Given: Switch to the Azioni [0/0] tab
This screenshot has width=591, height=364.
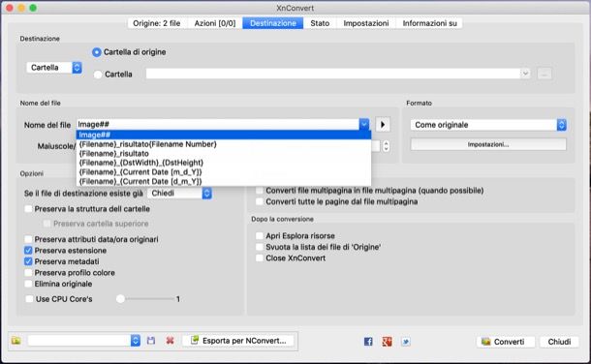Looking at the screenshot, I should point(215,23).
